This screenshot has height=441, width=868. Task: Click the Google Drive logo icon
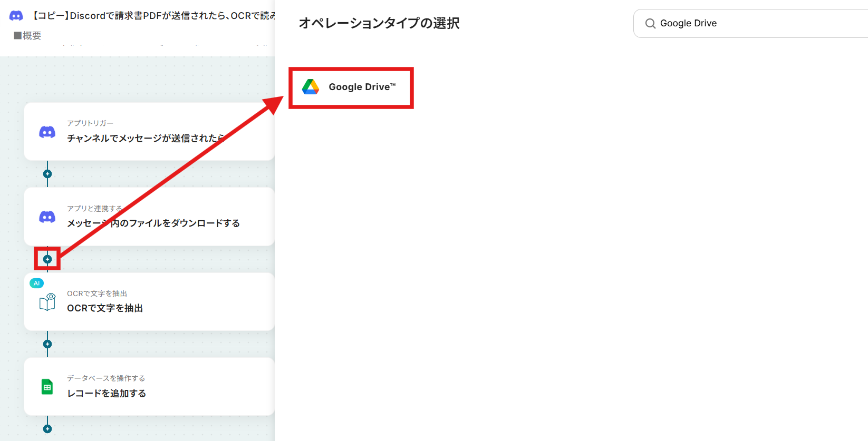[311, 87]
